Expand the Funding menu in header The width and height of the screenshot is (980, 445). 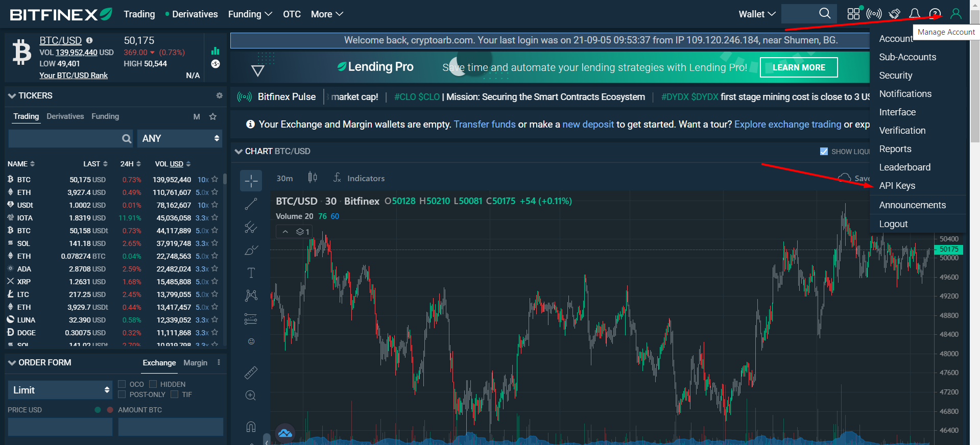[250, 14]
